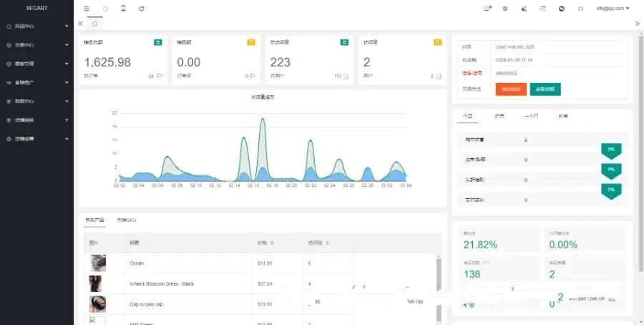
Task: Click yellow badge icon on 0.00 card
Action: (x=251, y=42)
